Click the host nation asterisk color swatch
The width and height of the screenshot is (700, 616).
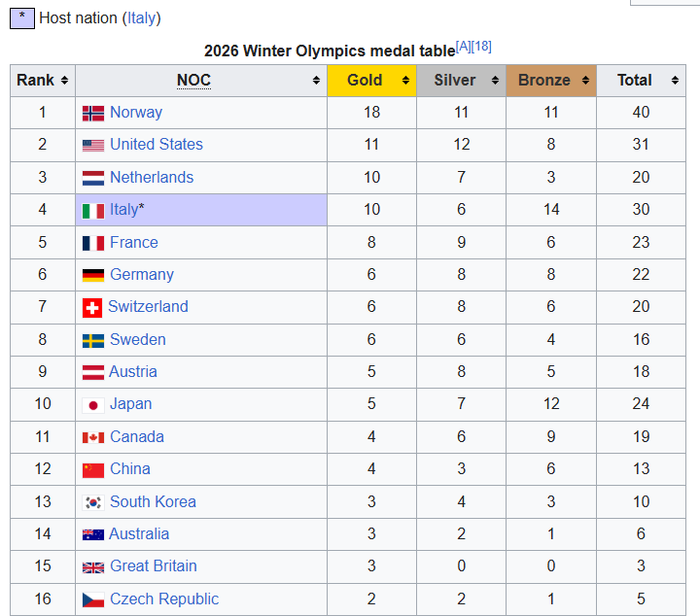21,17
